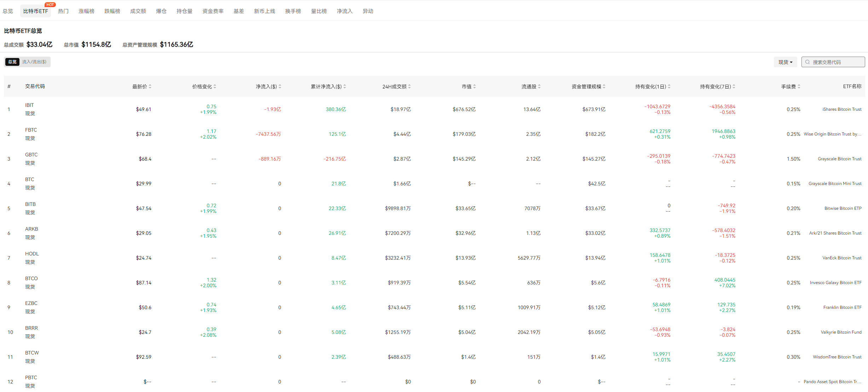The image size is (868, 392).
Task: Select the 总览 view toggle
Action: point(12,62)
